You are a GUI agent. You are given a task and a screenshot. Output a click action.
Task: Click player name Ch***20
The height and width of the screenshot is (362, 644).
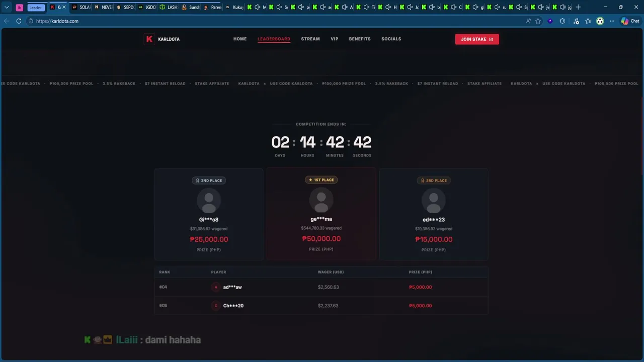coord(233,306)
